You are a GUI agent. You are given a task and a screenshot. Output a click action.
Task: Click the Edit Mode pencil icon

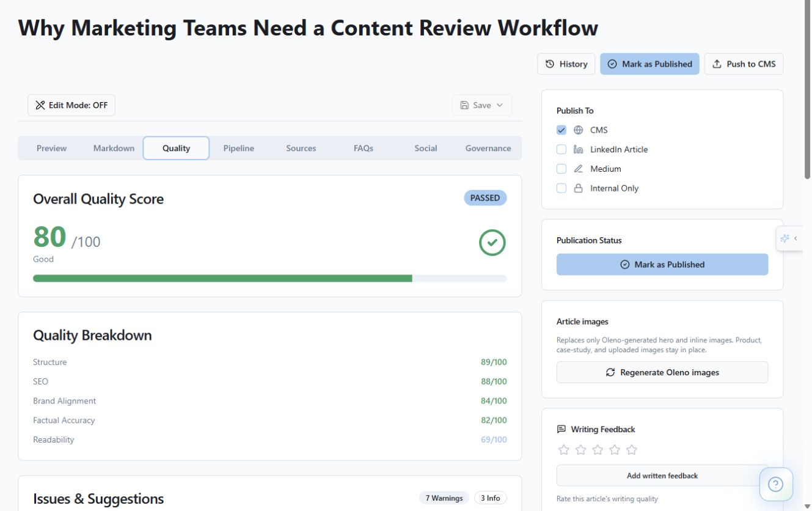pyautogui.click(x=40, y=105)
